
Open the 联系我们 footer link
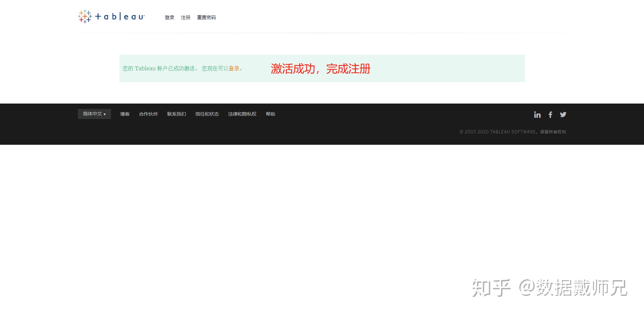[x=176, y=114]
